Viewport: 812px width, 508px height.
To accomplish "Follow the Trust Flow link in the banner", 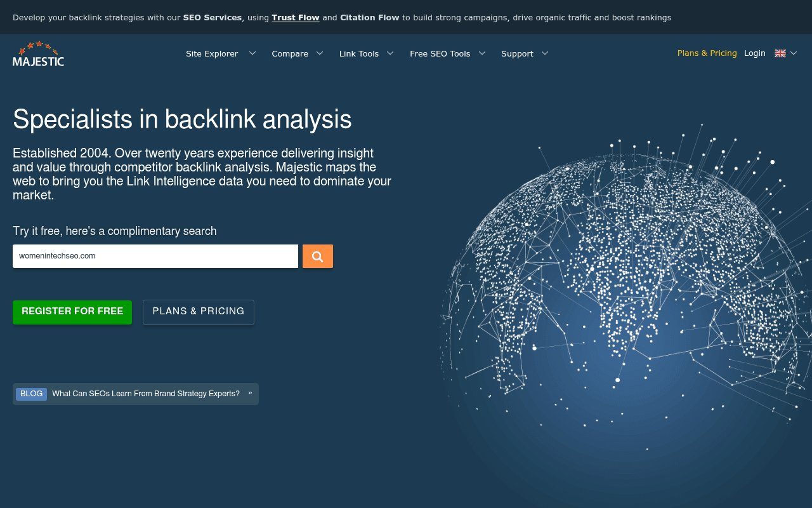I will (x=296, y=18).
